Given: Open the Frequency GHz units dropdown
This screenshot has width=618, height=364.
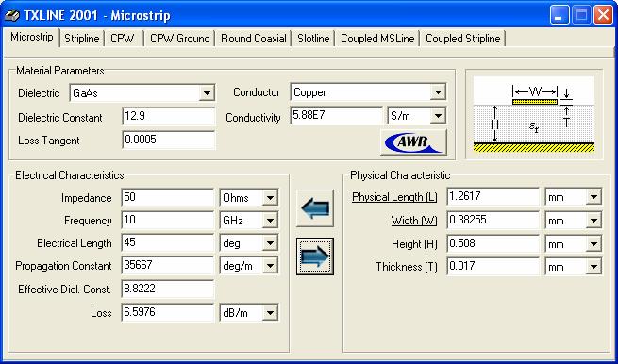Looking at the screenshot, I should [x=270, y=221].
